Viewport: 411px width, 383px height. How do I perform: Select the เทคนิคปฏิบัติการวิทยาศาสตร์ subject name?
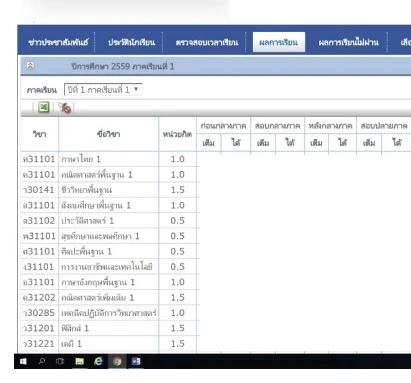pyautogui.click(x=109, y=313)
